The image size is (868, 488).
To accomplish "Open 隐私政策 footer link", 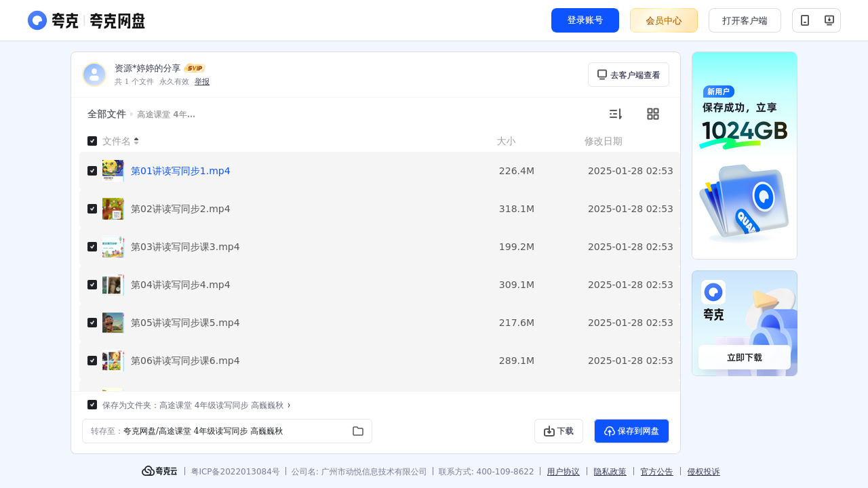I will tap(610, 472).
